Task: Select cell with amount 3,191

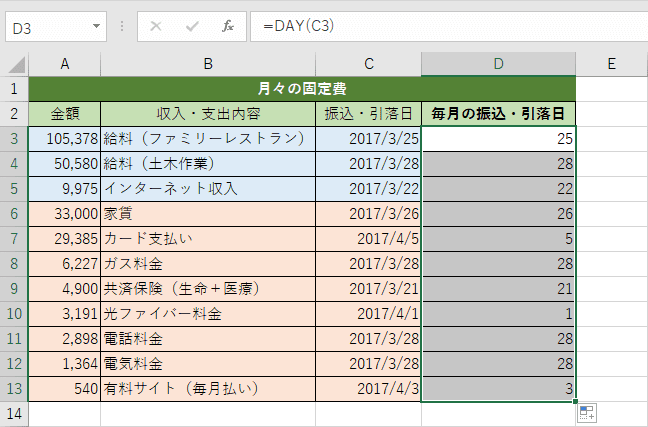Action: coord(64,314)
